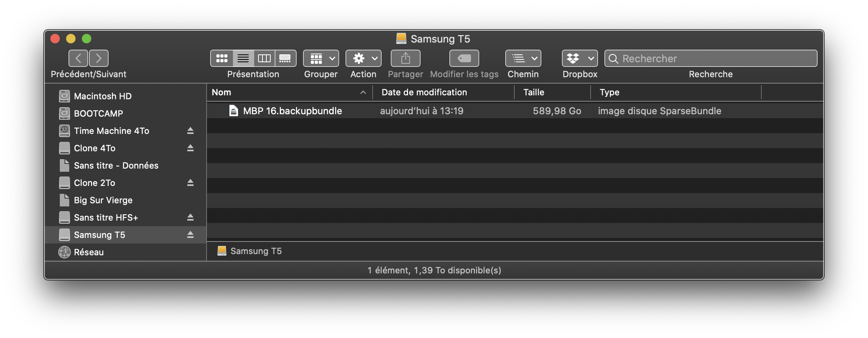Image resolution: width=868 pixels, height=338 pixels.
Task: Click the Rechercher search field
Action: [711, 58]
